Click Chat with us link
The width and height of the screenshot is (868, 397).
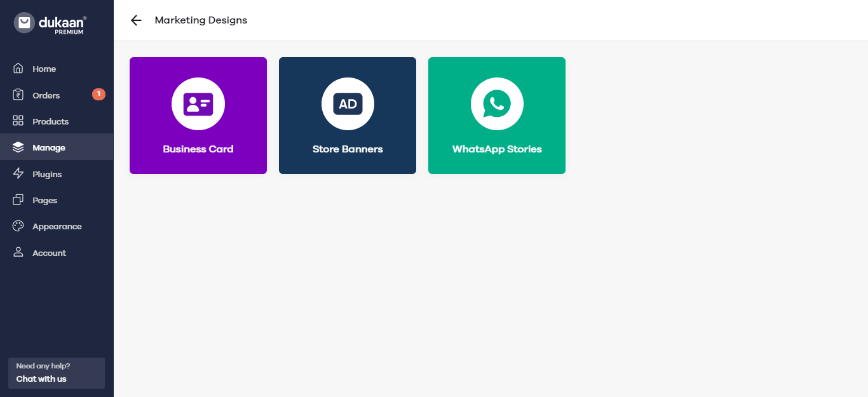(x=41, y=379)
